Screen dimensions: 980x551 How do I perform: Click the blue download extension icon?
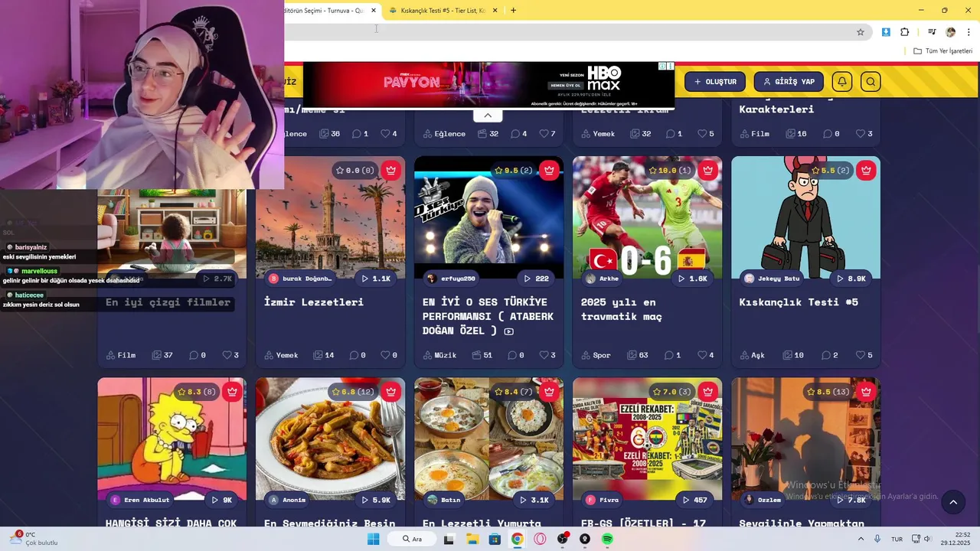tap(886, 32)
